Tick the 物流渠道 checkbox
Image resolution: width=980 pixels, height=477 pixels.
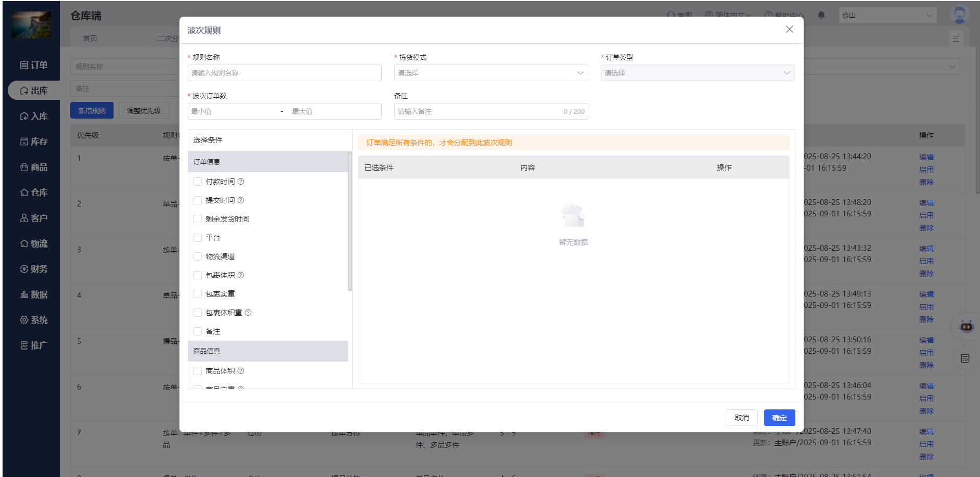click(x=198, y=256)
